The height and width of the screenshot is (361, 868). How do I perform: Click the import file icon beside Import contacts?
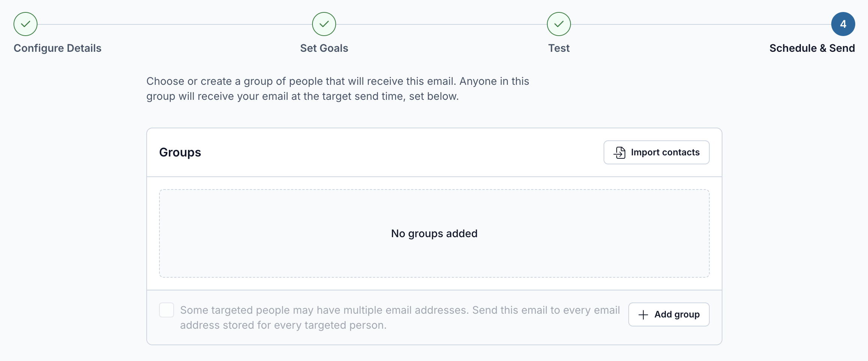point(620,152)
